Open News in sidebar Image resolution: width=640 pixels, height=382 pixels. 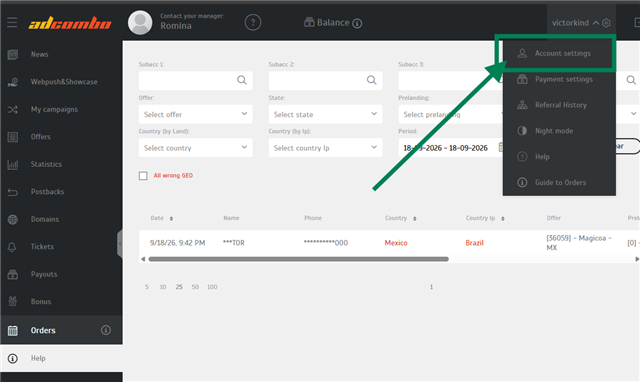(40, 54)
